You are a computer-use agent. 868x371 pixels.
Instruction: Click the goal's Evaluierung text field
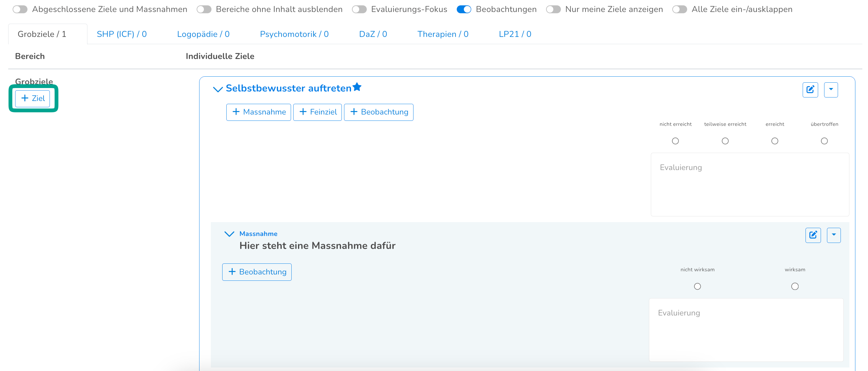[749, 185]
